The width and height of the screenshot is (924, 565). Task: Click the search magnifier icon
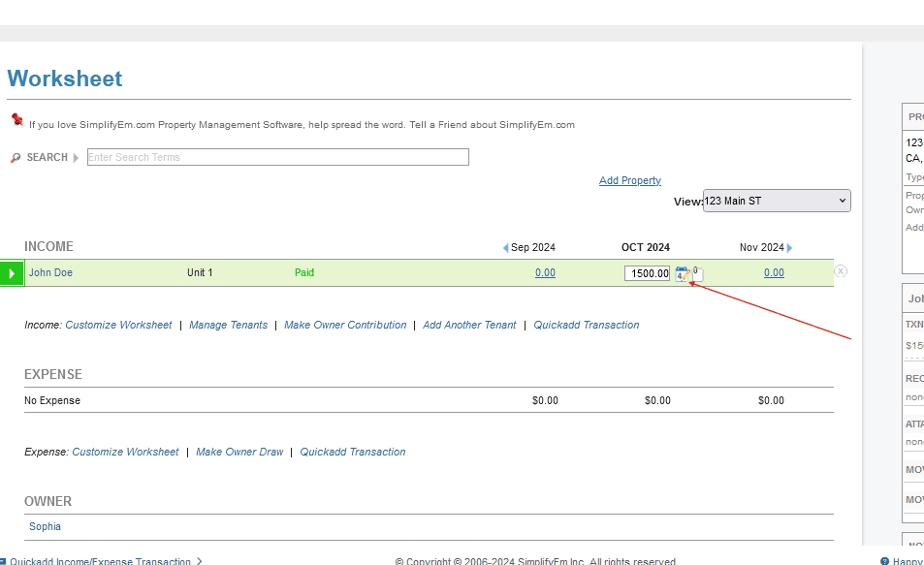(x=15, y=157)
